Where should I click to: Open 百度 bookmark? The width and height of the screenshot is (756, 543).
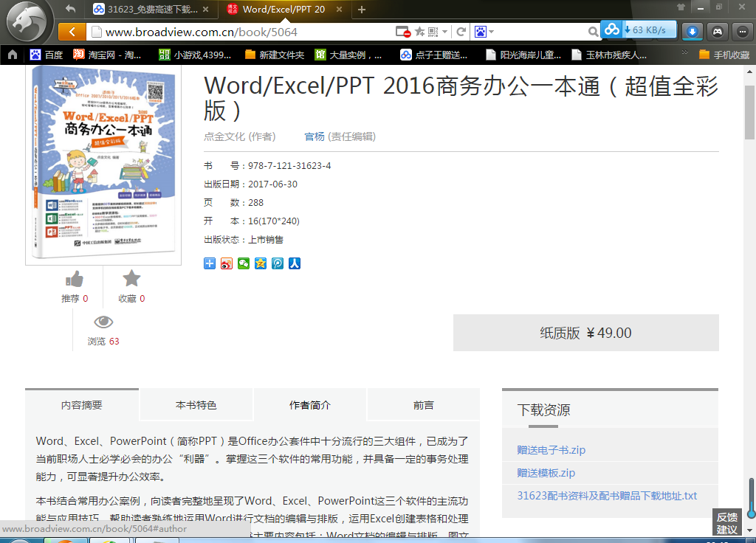click(47, 55)
